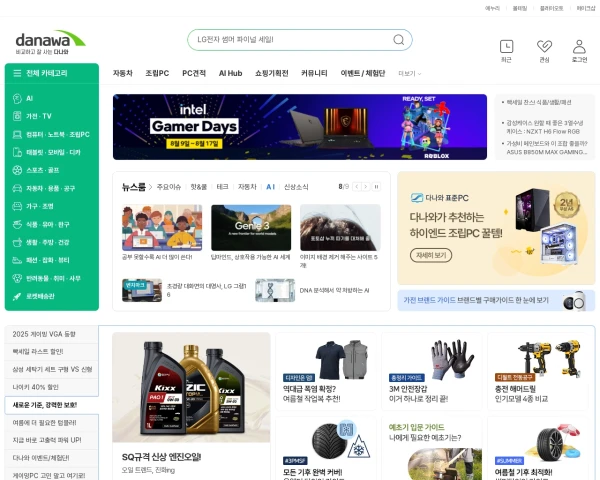Select the 다나와 이벤트/체험단 side tab
This screenshot has height=480, width=600.
(52, 458)
